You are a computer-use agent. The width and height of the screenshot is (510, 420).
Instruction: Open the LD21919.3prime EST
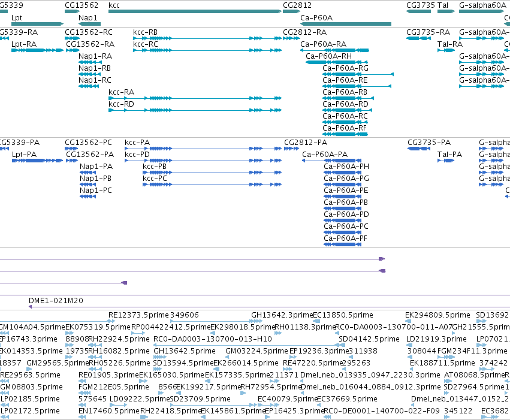408,345
